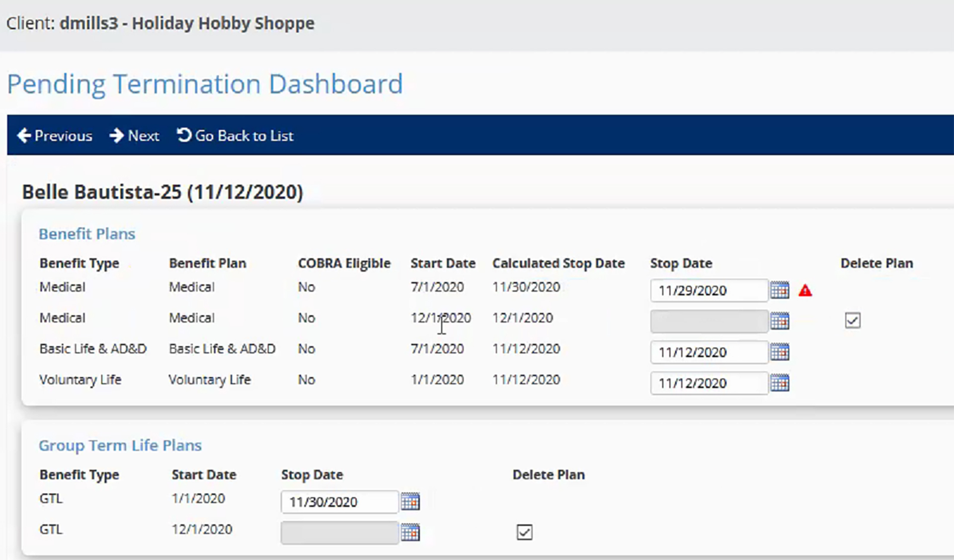Open calendar for second Medical stop date

tap(780, 321)
